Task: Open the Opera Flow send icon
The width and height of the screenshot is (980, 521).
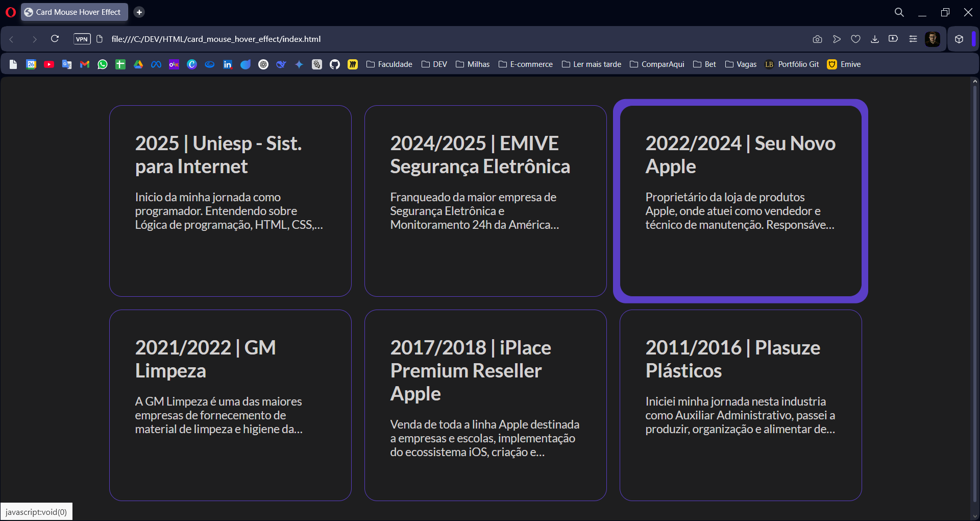Action: click(x=837, y=39)
